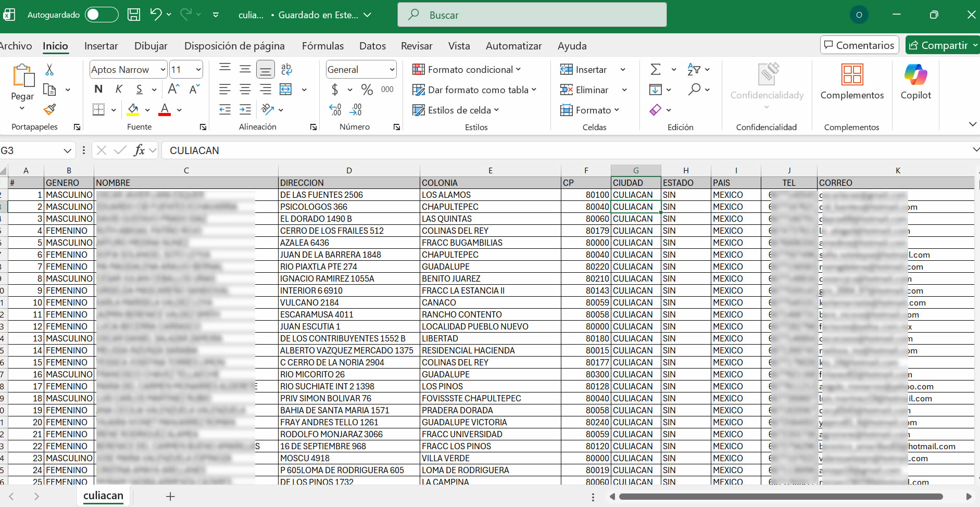Click the Insert Function fx icon

(x=139, y=150)
